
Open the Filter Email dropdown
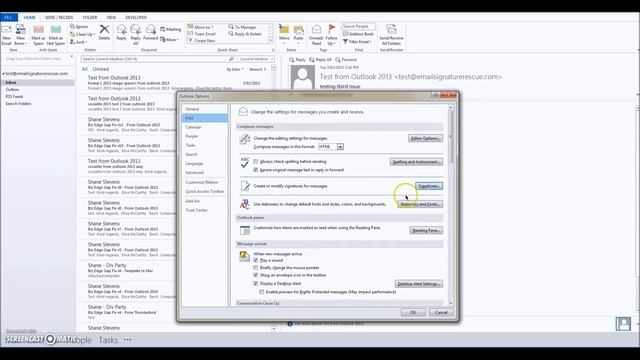357,42
